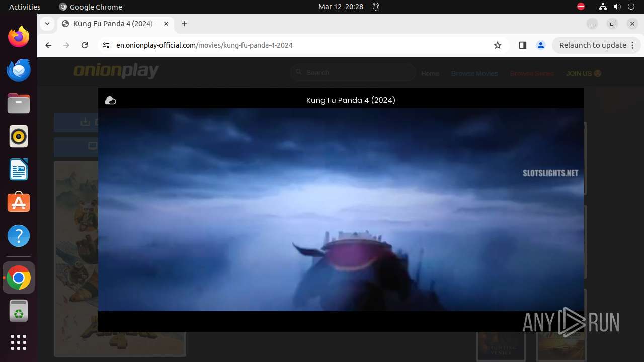
Task: Restore the Chrome window size
Action: tap(612, 24)
